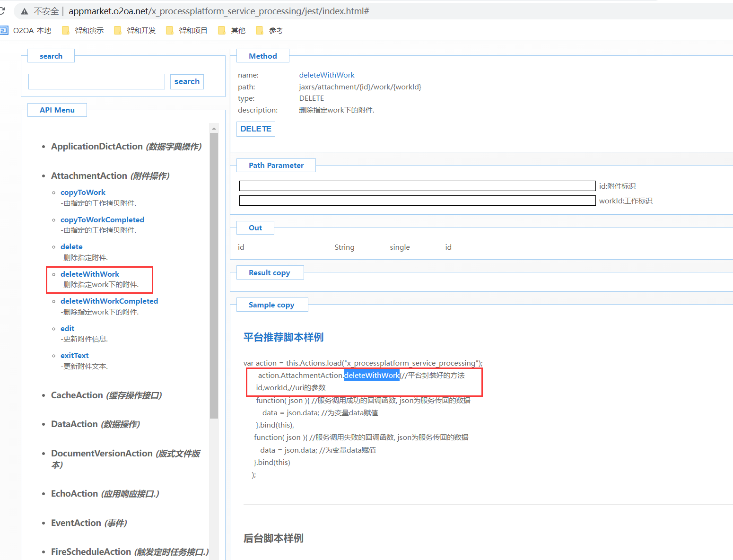Expand DocumentVersionAction (版式文件版本) in API Menu
Image resolution: width=733 pixels, height=560 pixels.
click(126, 459)
